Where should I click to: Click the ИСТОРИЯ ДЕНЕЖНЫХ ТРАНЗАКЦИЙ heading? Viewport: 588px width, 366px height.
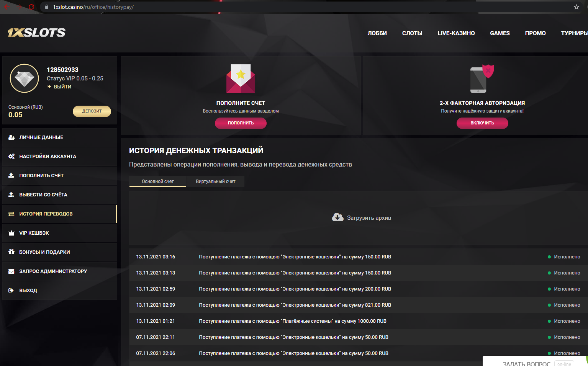tap(196, 150)
